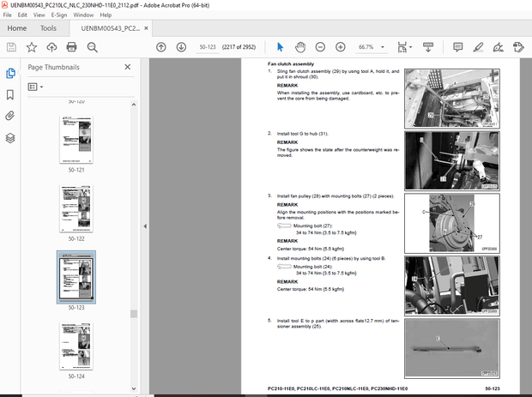Click the '(2217 of 2952)' page count text

[x=239, y=47]
